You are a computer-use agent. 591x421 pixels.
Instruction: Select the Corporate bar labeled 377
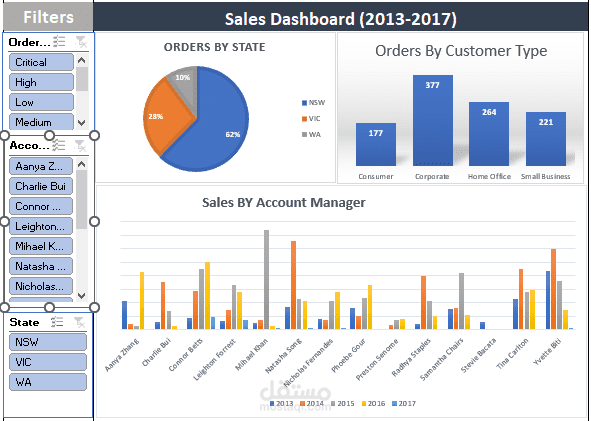pos(433,120)
